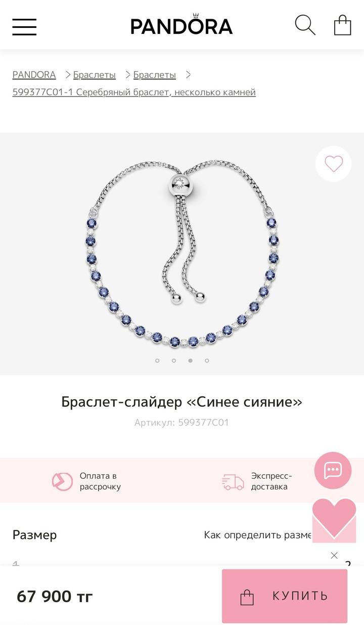Tap the large pink heart envelope widget
The width and height of the screenshot is (364, 625).
[334, 520]
